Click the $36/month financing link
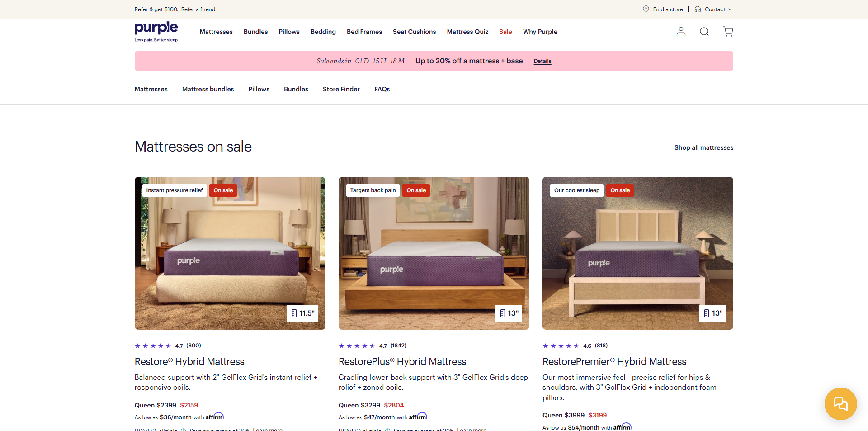868x431 pixels. pyautogui.click(x=175, y=417)
